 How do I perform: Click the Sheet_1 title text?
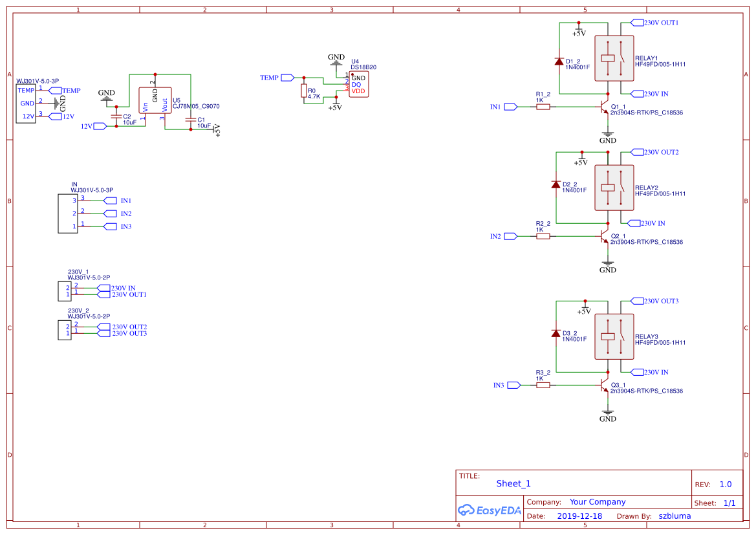(x=512, y=483)
